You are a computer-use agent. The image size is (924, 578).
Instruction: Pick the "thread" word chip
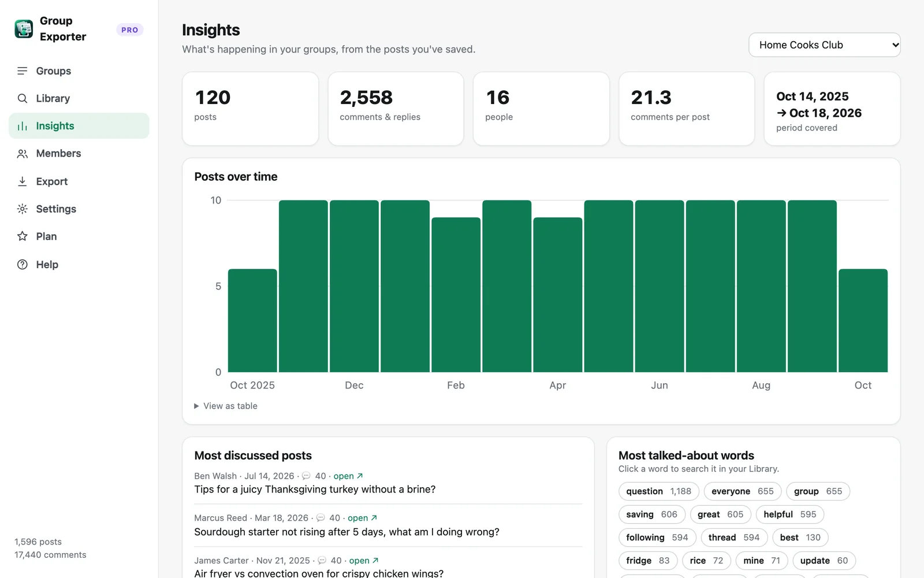point(734,538)
